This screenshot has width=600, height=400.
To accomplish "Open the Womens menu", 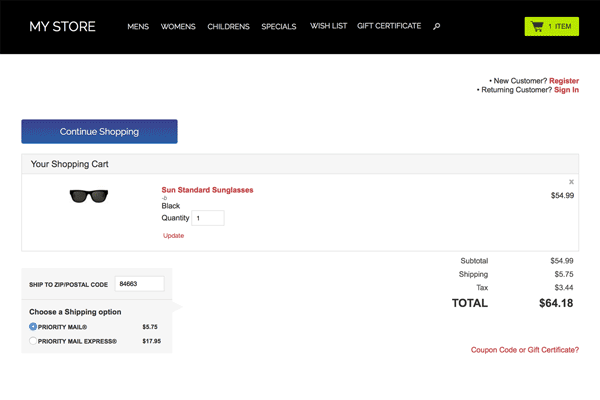I will (x=178, y=27).
